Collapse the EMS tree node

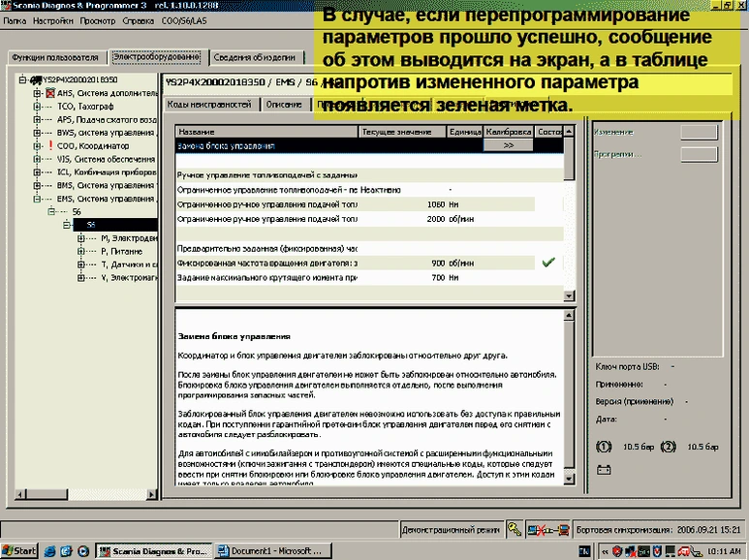[38, 198]
